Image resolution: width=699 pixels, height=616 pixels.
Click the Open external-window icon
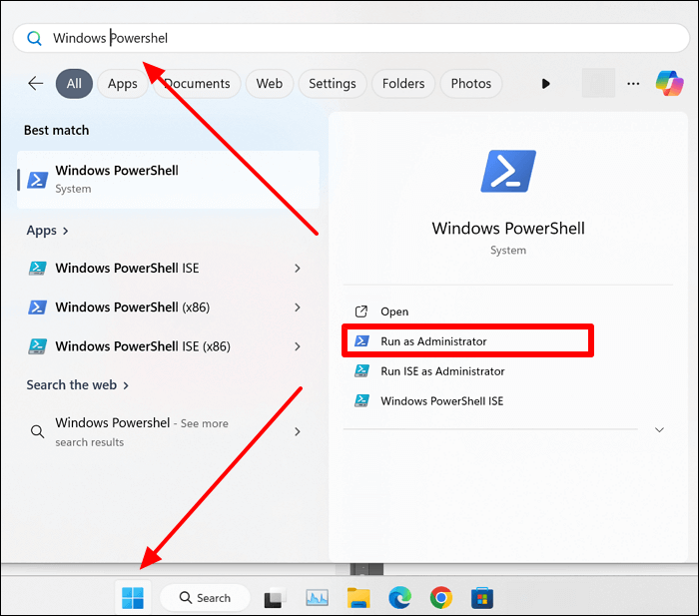coord(361,311)
